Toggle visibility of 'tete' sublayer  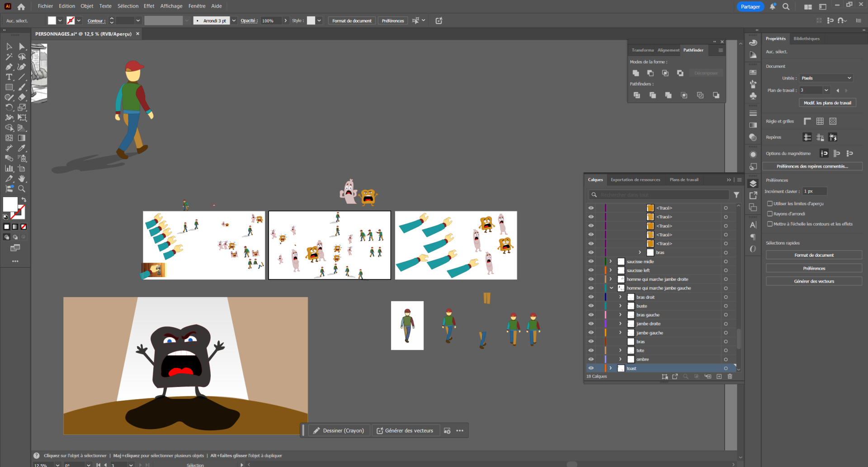click(x=591, y=350)
